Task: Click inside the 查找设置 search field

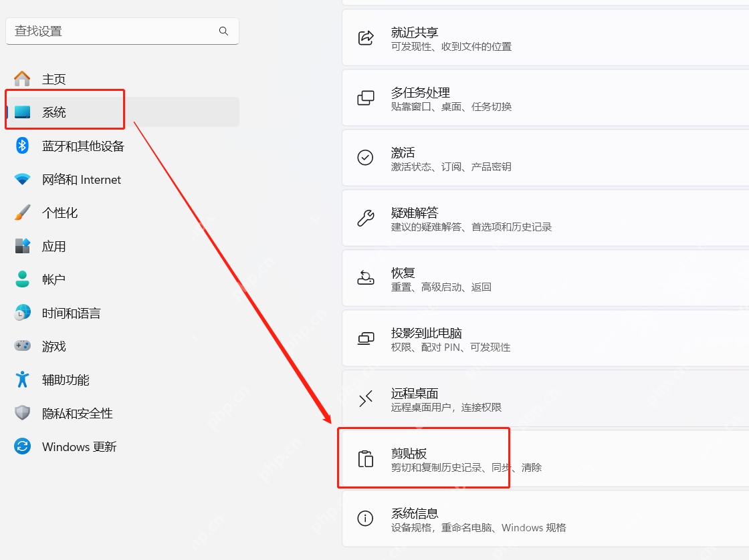Action: 122,31
